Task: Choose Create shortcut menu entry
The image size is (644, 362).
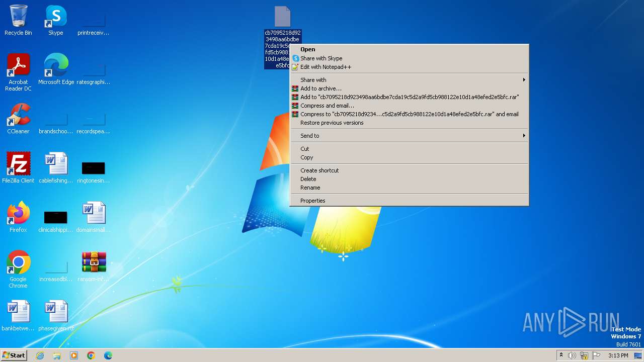Action: pos(410,170)
